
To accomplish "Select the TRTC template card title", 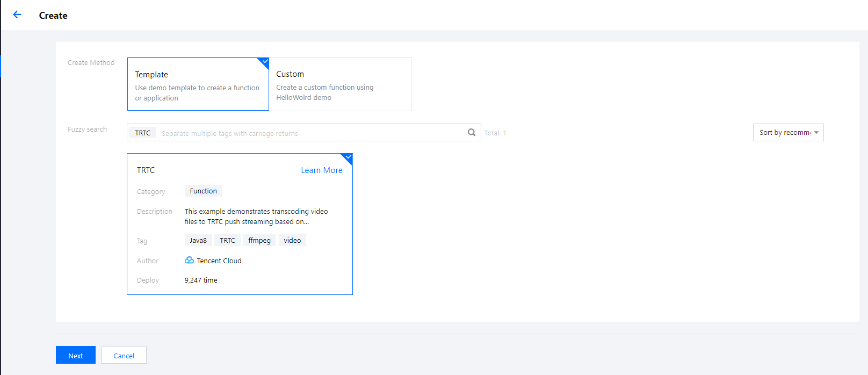I will tap(146, 170).
